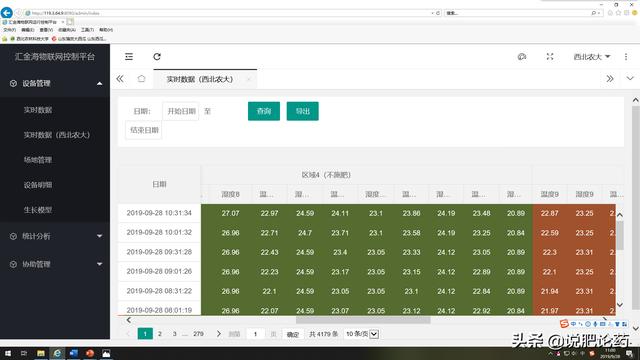Screen dimensions: 640x360
Task: Click the table vertical scroll down arrow
Action: tap(620, 304)
